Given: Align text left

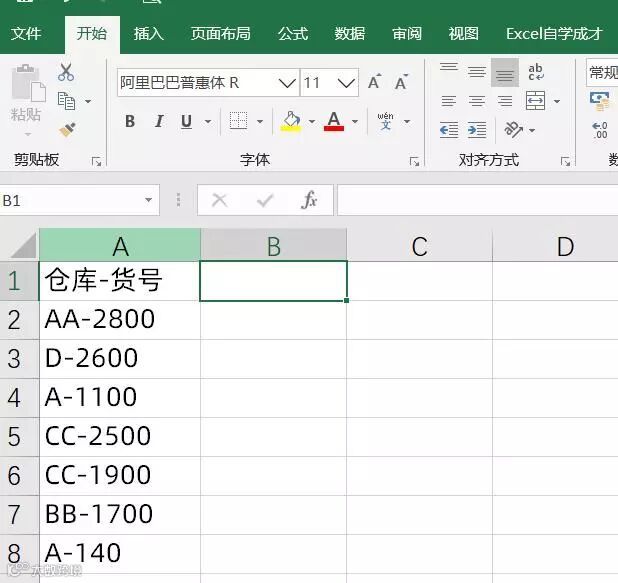Looking at the screenshot, I should point(449,101).
